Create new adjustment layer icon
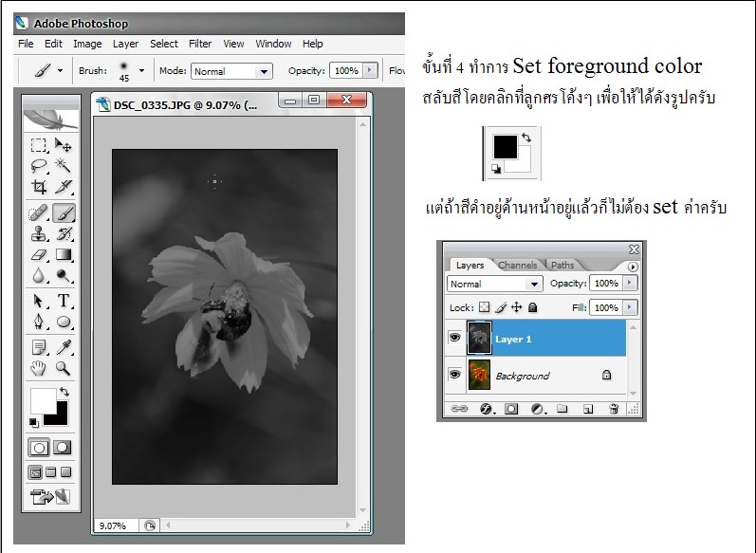Screen dimensions: 756x553 (538, 410)
